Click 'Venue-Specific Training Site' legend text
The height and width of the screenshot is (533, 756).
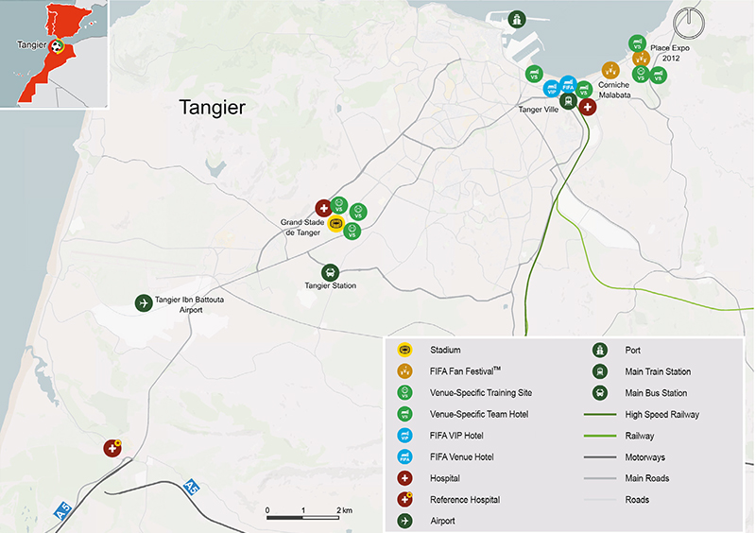coord(481,392)
